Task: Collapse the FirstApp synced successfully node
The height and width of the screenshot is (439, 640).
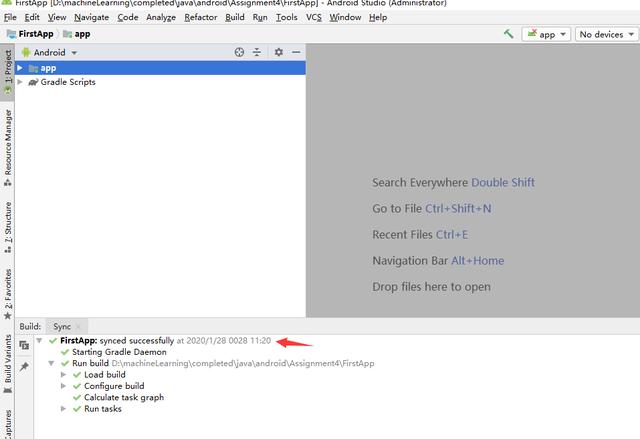Action: [x=39, y=340]
